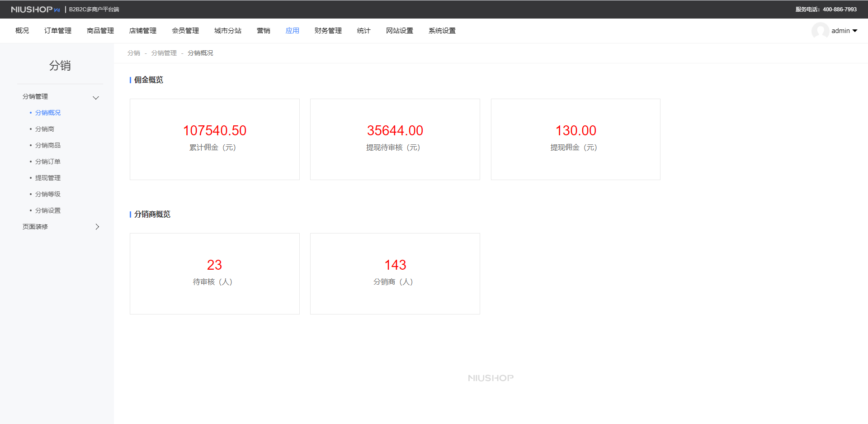The image size is (868, 424).
Task: Select 分销概况 in the sidebar
Action: pyautogui.click(x=48, y=113)
